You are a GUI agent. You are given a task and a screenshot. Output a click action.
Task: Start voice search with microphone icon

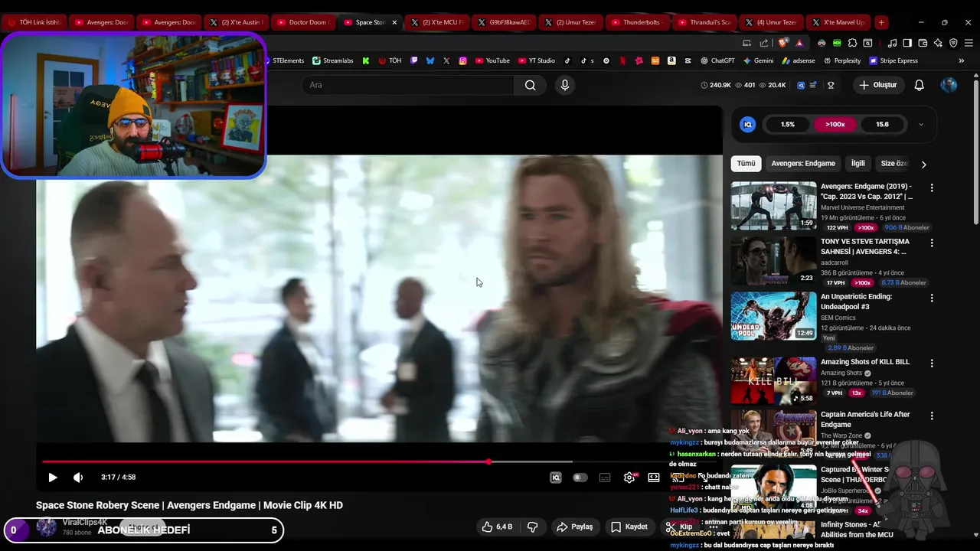[x=565, y=85]
